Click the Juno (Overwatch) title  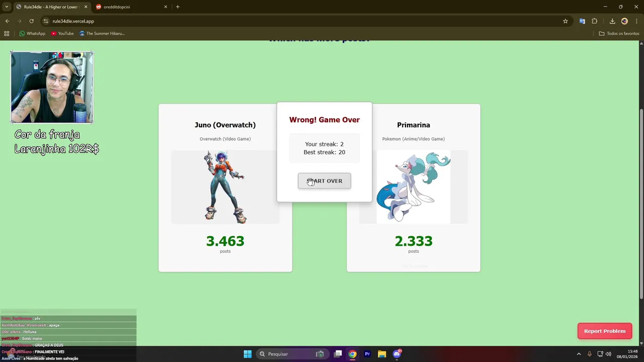pyautogui.click(x=225, y=125)
